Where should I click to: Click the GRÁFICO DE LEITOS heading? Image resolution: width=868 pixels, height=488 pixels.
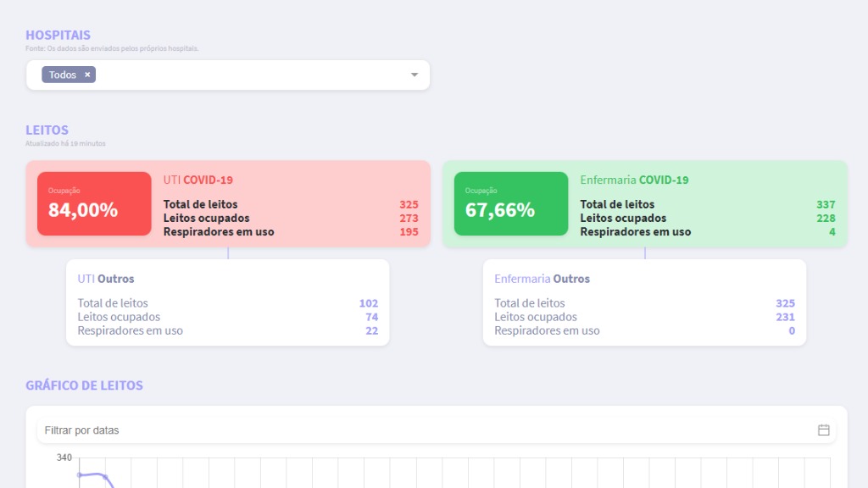(84, 385)
